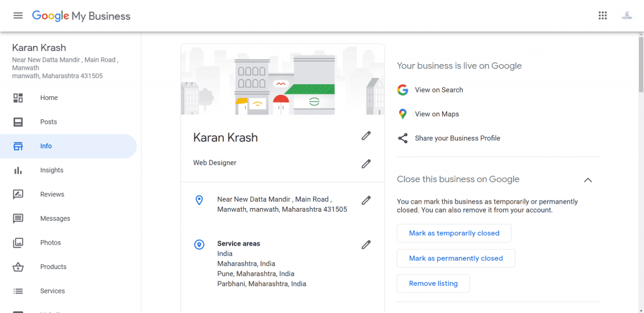
Task: Click the Web Designer category text
Action: [x=215, y=163]
